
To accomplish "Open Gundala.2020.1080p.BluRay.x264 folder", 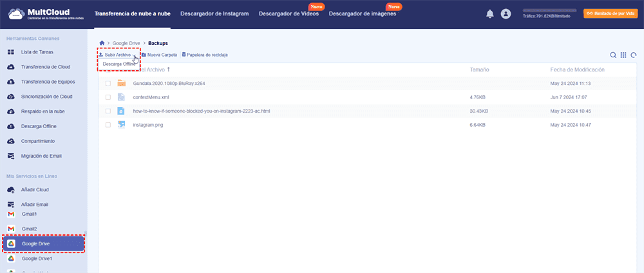I will 169,83.
